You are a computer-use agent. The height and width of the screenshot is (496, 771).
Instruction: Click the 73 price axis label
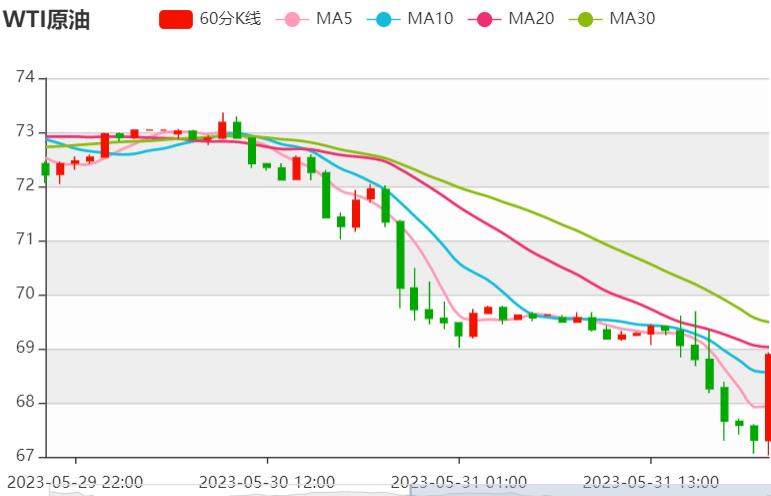point(25,131)
